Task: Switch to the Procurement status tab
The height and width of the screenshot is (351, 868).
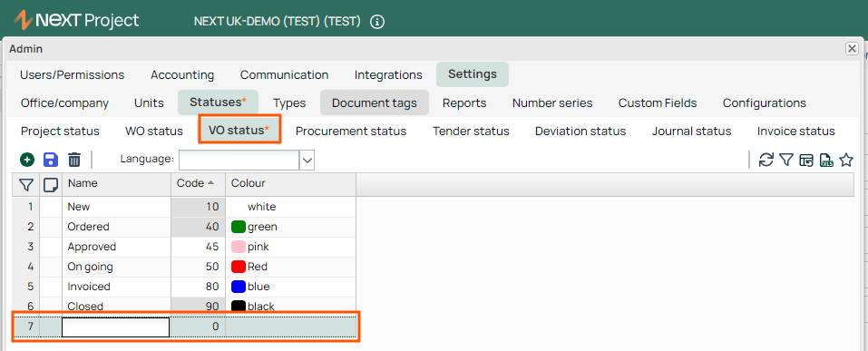Action: coord(351,132)
